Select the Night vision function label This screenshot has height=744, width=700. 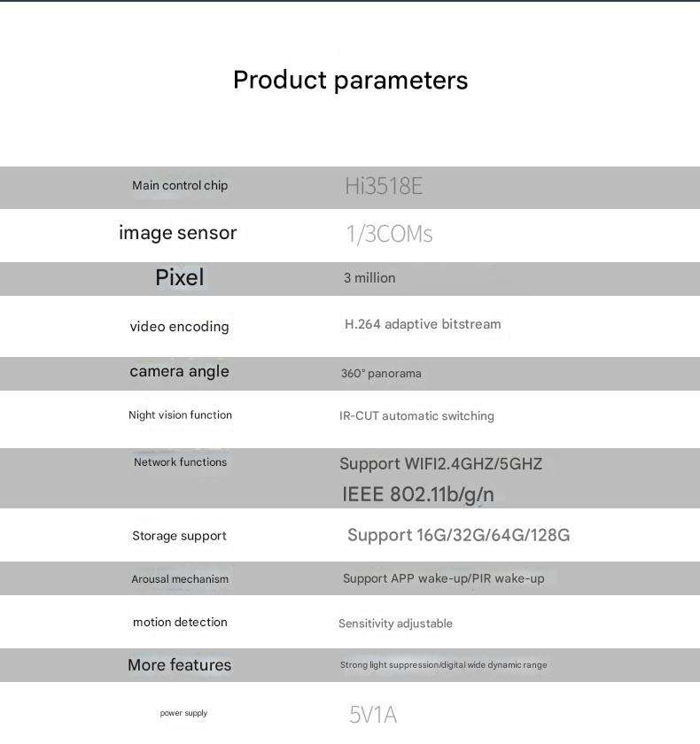coord(181,415)
